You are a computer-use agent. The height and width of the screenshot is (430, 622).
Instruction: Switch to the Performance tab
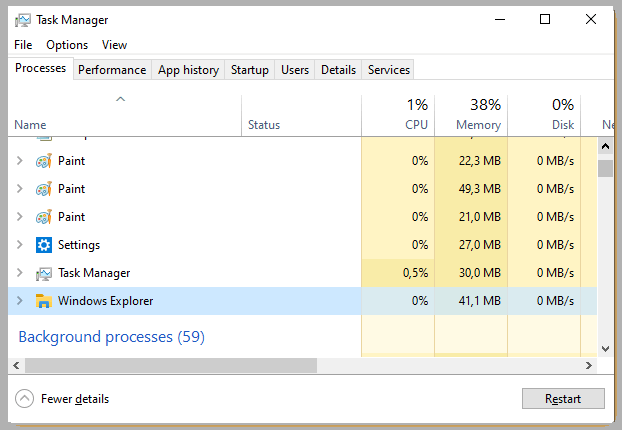112,70
